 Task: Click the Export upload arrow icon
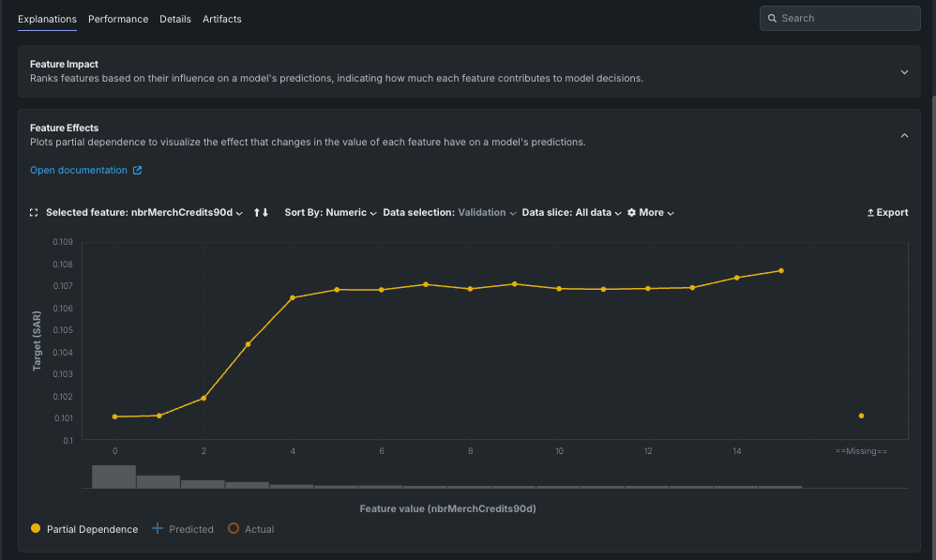point(870,213)
